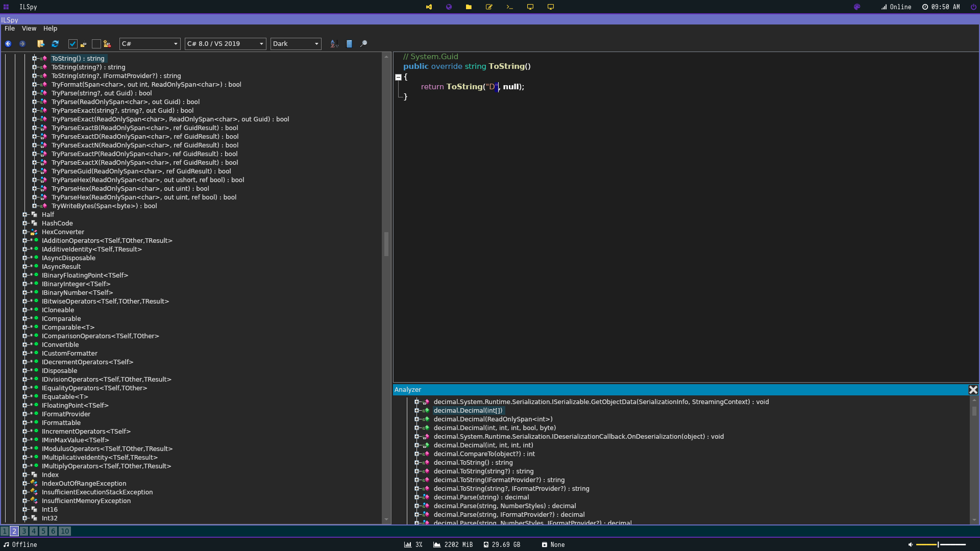The width and height of the screenshot is (980, 551).
Task: Open the C# 8.0 / VS 2019 version dropdown
Action: click(x=225, y=44)
